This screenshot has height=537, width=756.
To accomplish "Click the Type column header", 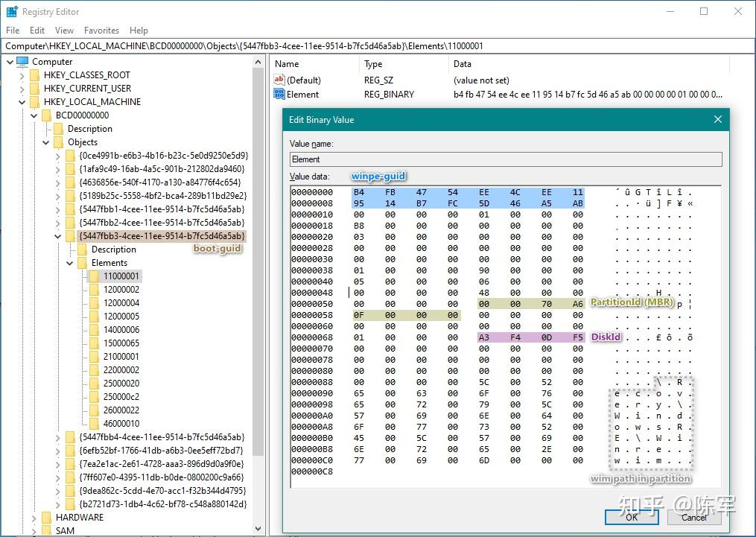I will [373, 64].
